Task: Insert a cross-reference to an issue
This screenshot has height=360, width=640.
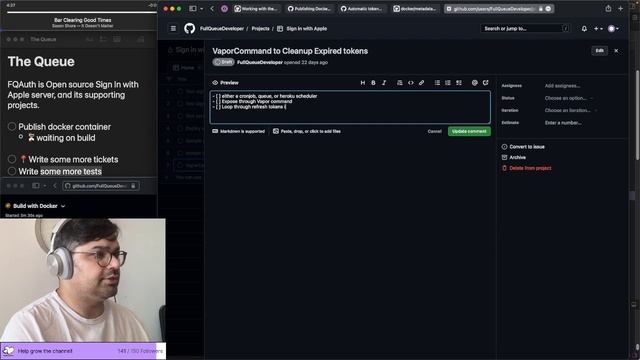Action: (485, 82)
